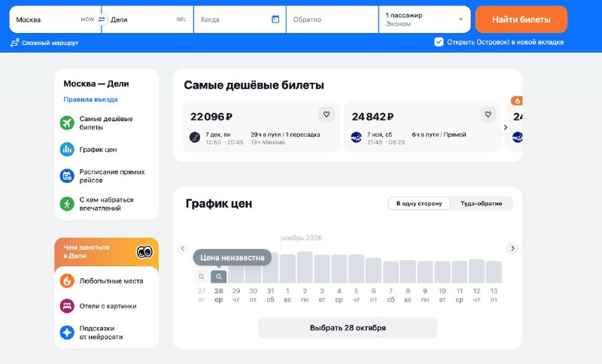This screenshot has width=602, height=364.
Task: Click magnifier icon for 27 October
Action: coord(202,277)
